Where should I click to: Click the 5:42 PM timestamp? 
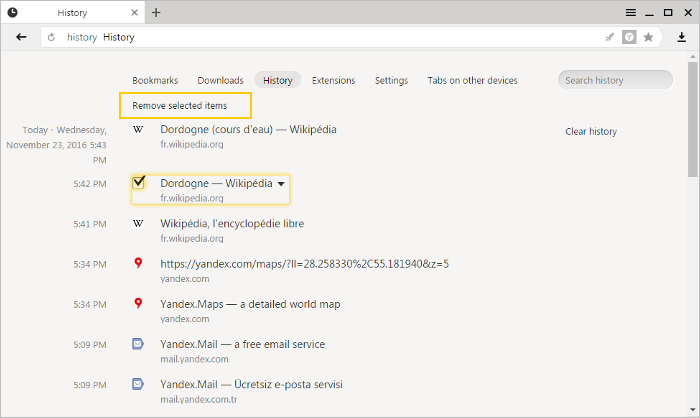click(90, 184)
